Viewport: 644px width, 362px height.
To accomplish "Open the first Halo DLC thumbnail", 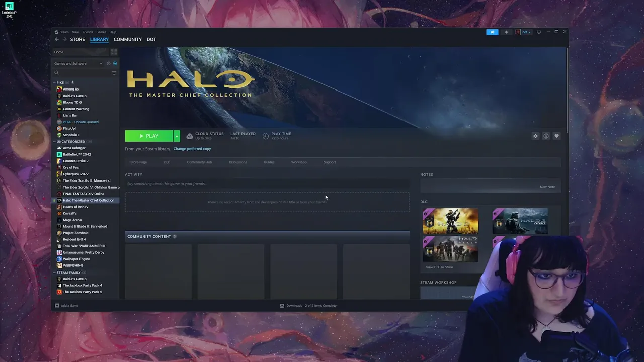I will click(x=450, y=221).
